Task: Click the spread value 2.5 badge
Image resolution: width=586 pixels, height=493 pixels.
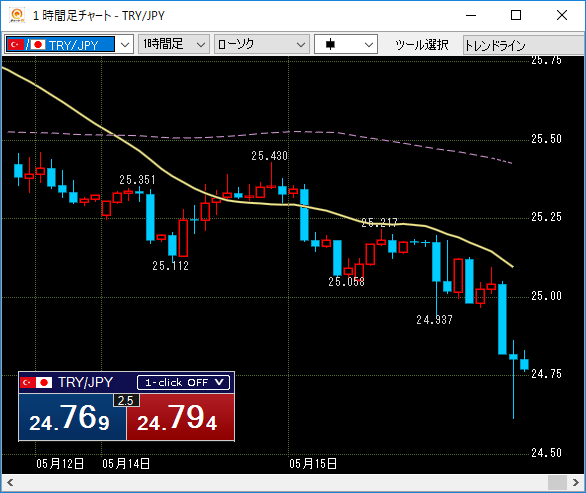Action: pyautogui.click(x=126, y=400)
